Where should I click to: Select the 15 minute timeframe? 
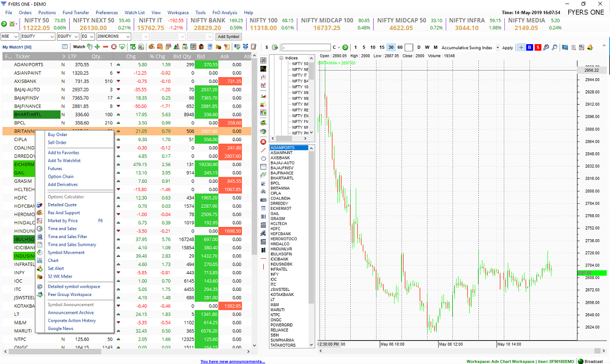(x=382, y=47)
